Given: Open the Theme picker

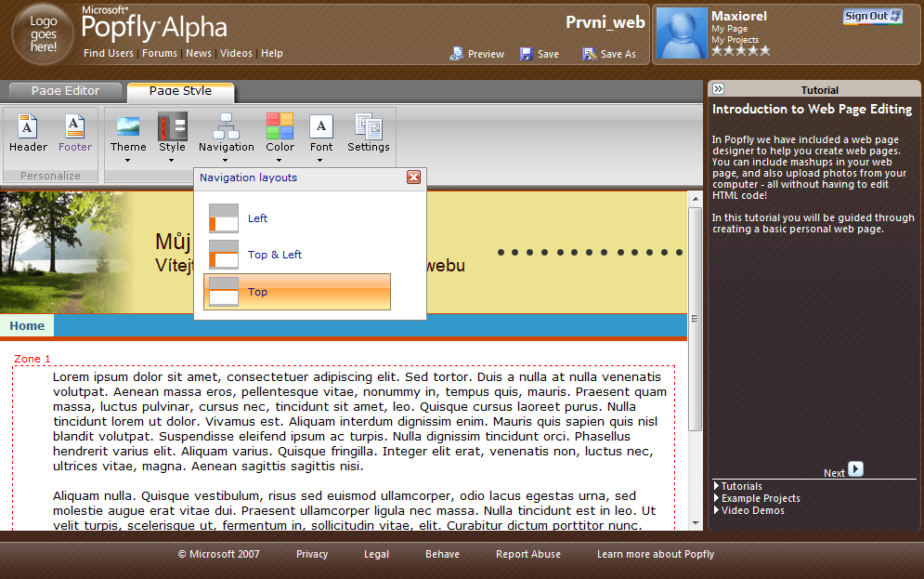Looking at the screenshot, I should pos(128,126).
